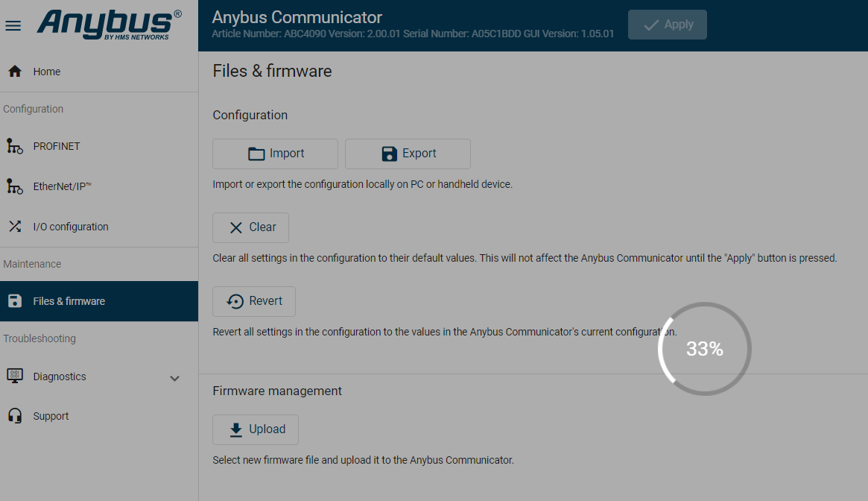Click the Anybus logo

[109, 25]
